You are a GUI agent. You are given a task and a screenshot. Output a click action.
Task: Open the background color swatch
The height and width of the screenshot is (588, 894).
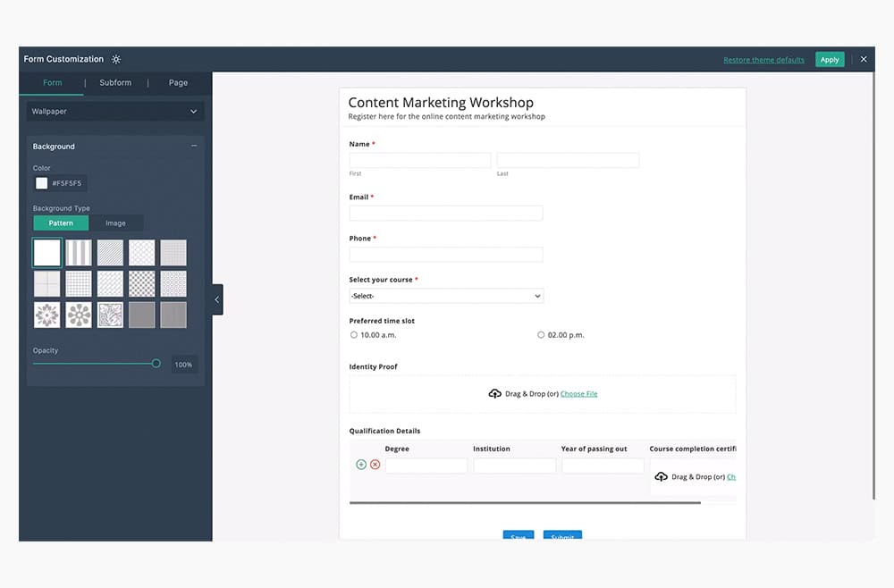tap(42, 183)
